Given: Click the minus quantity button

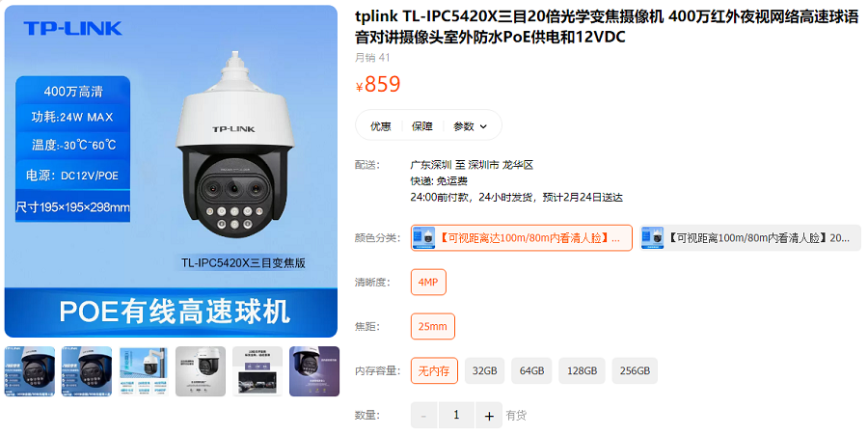Looking at the screenshot, I should pyautogui.click(x=424, y=415).
